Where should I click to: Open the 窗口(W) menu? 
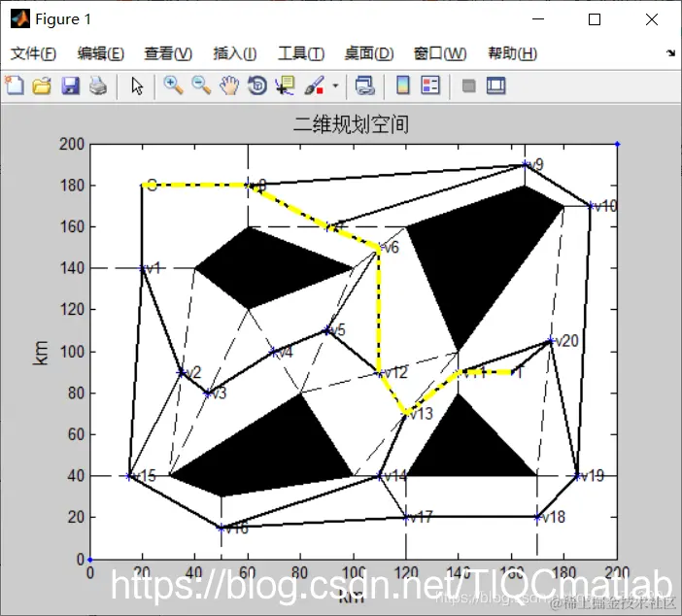pos(440,53)
